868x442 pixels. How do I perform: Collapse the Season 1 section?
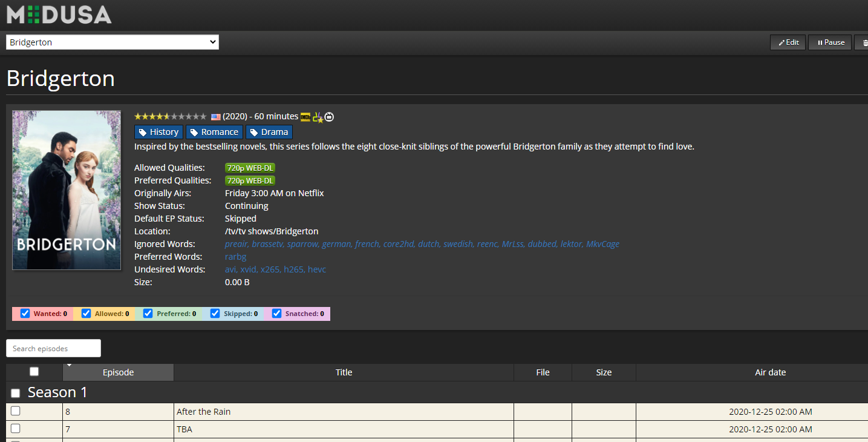pyautogui.click(x=15, y=392)
